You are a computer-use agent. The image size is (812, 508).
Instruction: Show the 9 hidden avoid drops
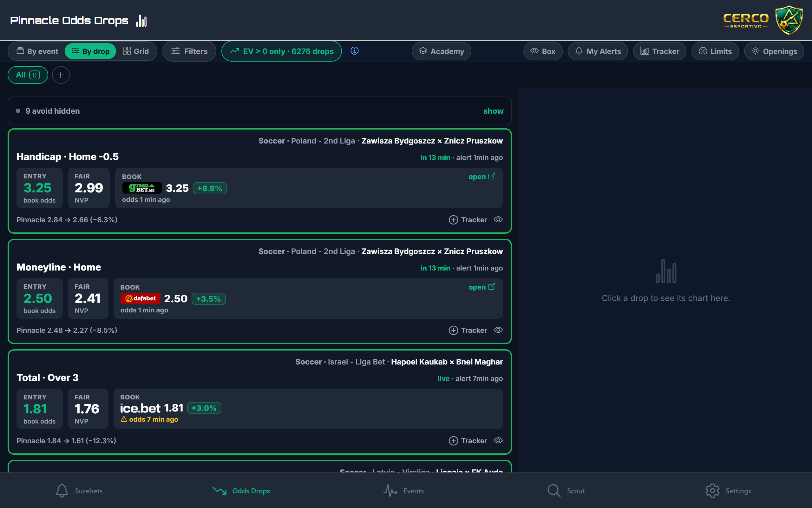pos(493,111)
